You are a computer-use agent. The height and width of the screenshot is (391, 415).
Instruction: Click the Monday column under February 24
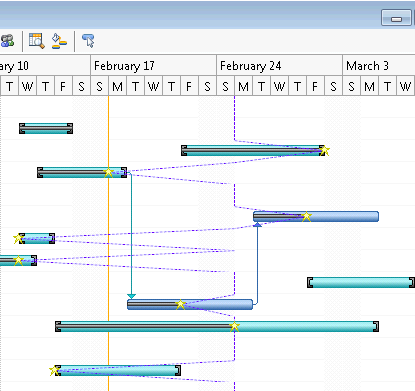click(x=243, y=87)
